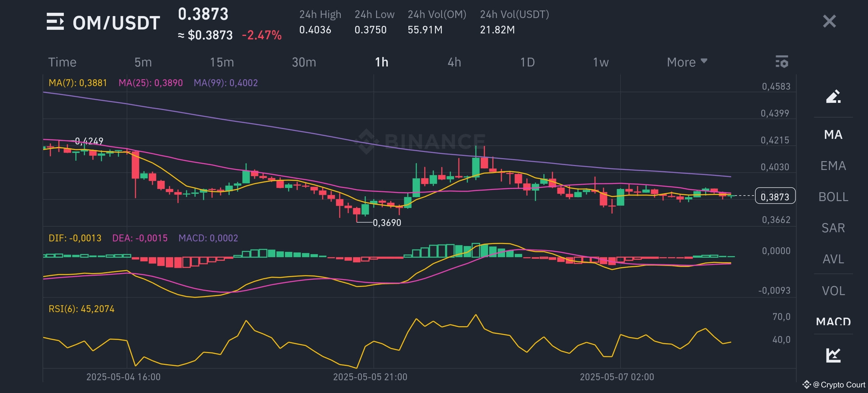This screenshot has width=868, height=393.
Task: Click the MACD: 0,0002 label
Action: point(208,238)
